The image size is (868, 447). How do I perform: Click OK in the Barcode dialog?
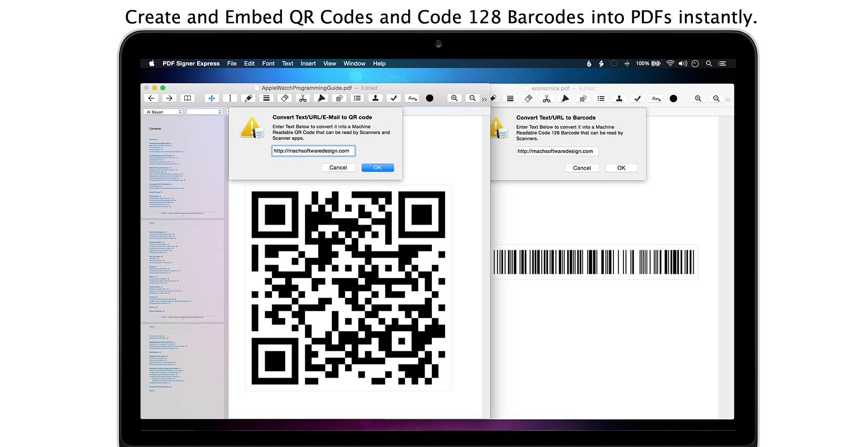[x=621, y=168]
